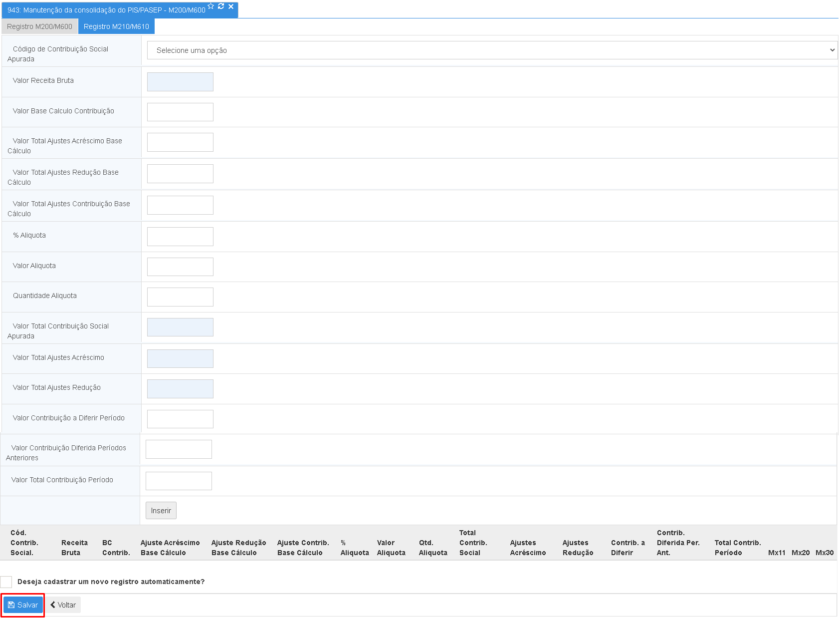The image size is (840, 623).
Task: Click the BC Contrib. column header
Action: [116, 548]
